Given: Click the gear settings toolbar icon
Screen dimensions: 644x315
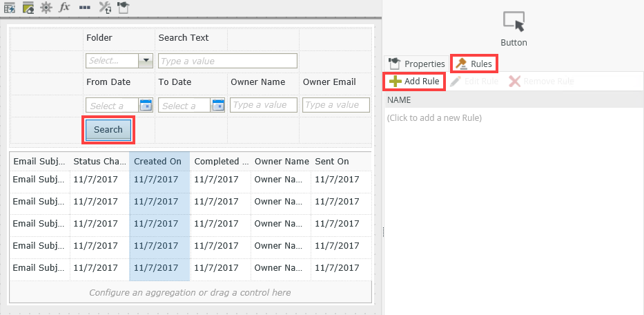Looking at the screenshot, I should [x=46, y=8].
